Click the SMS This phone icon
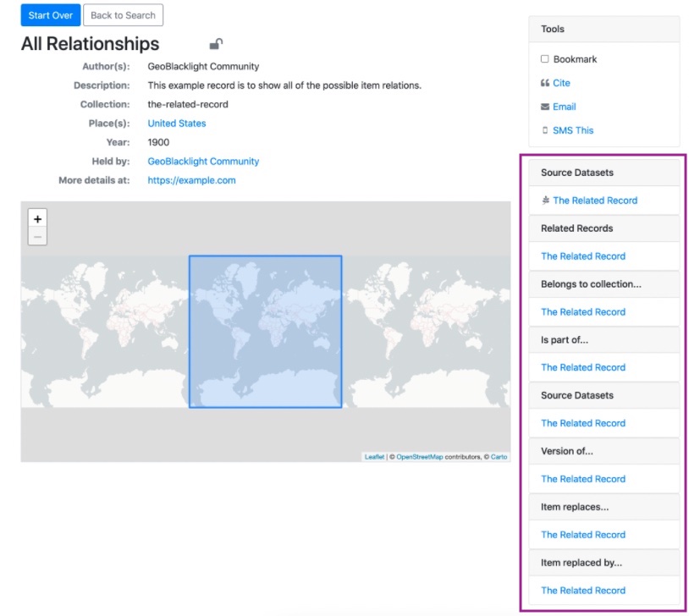The height and width of the screenshot is (616, 689). point(545,130)
